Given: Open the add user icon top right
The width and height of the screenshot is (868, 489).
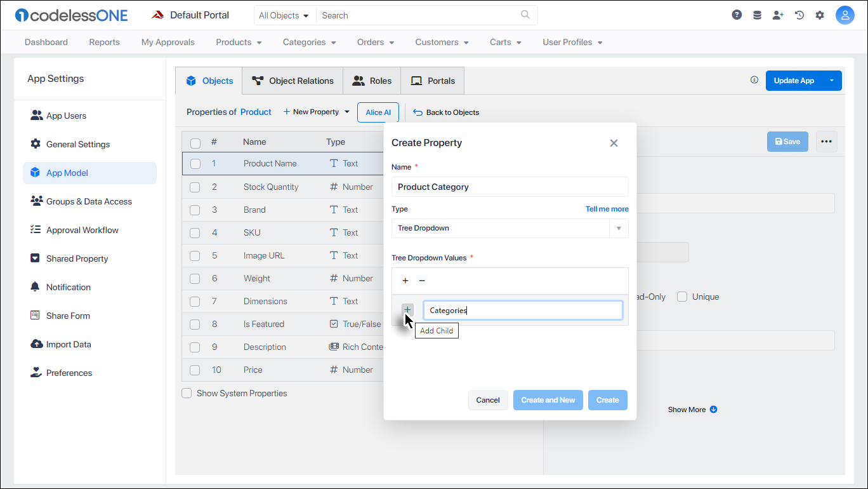Looking at the screenshot, I should [778, 14].
